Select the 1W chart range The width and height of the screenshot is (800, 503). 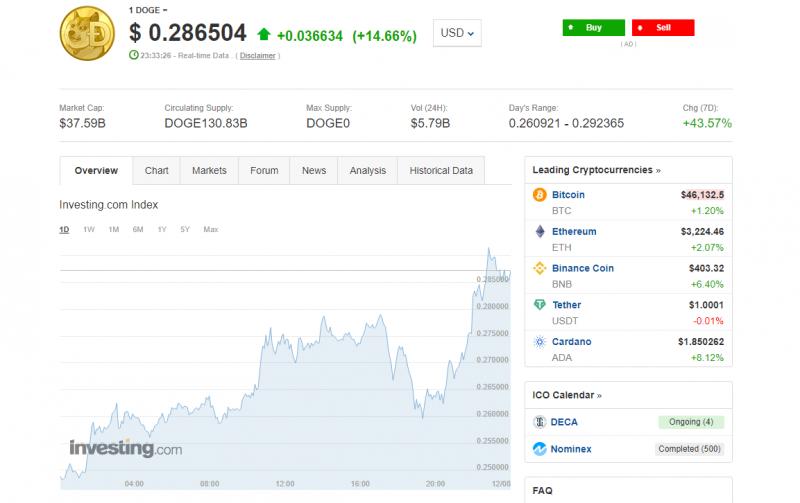click(x=89, y=230)
